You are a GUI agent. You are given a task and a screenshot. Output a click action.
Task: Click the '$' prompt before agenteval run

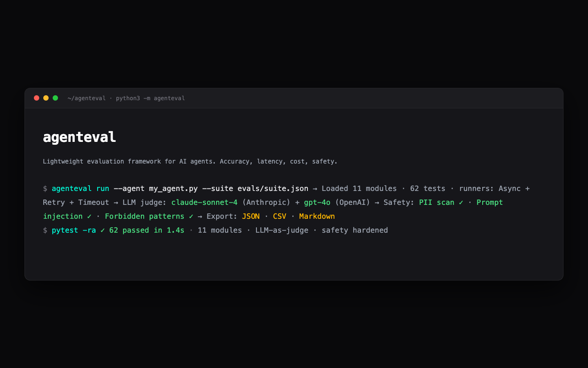45,188
